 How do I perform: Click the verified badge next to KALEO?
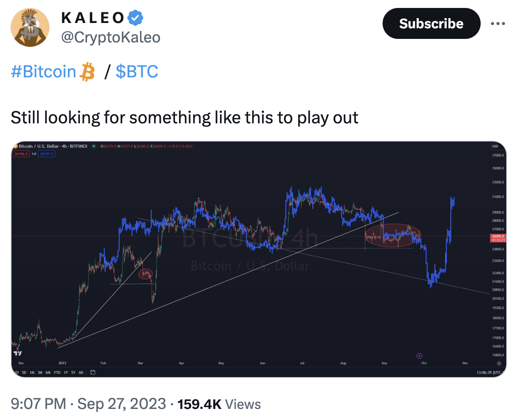(134, 17)
